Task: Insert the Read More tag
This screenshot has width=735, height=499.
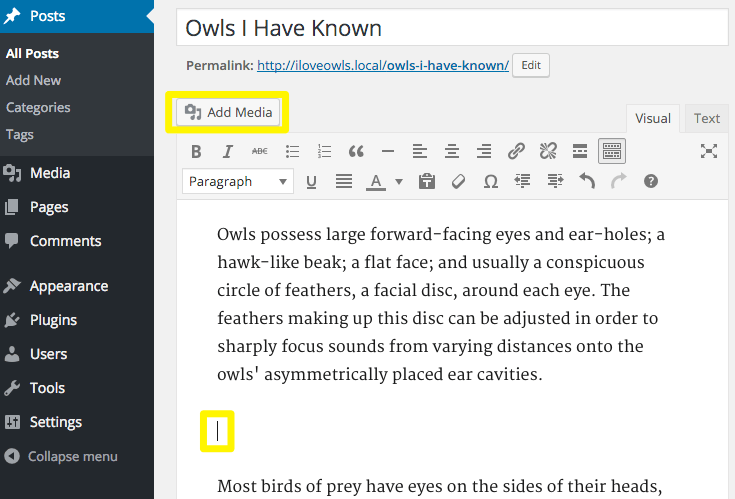Action: (580, 151)
